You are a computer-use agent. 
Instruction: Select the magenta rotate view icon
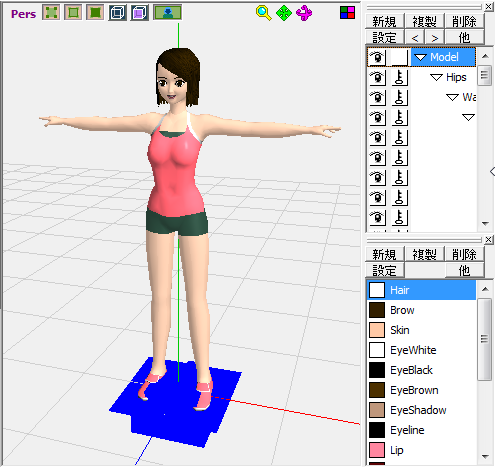click(304, 13)
